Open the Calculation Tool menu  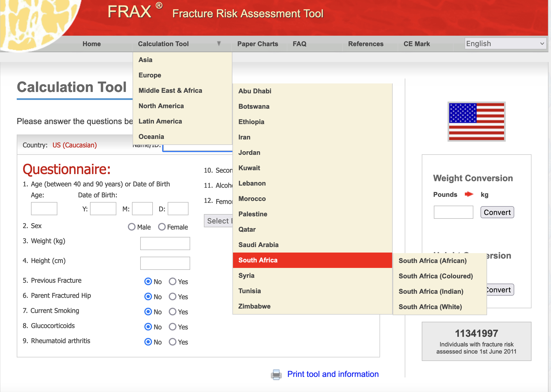[163, 44]
